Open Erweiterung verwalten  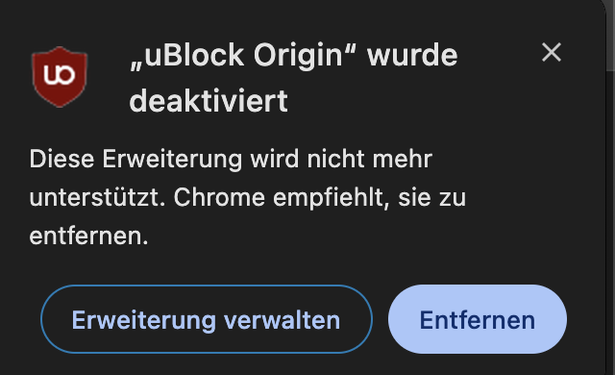tap(206, 319)
